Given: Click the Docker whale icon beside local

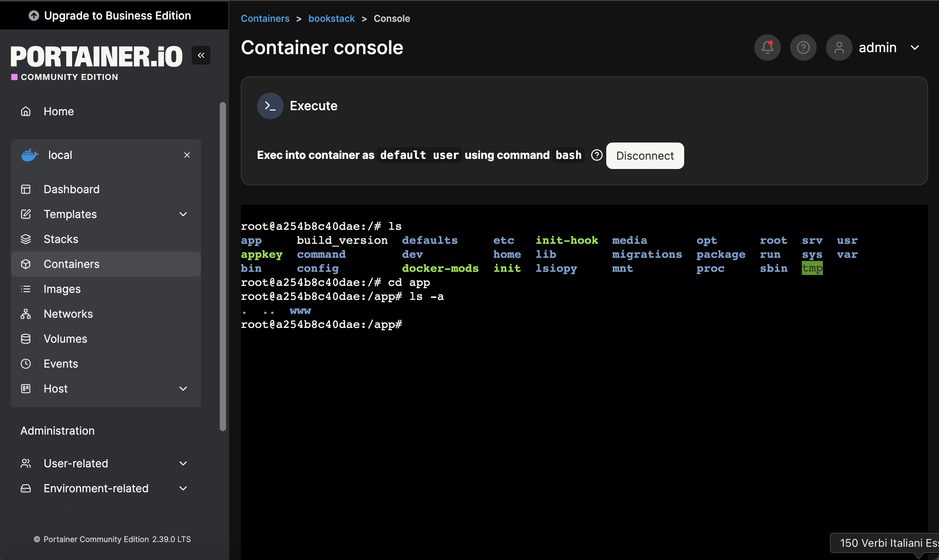Looking at the screenshot, I should 30,155.
